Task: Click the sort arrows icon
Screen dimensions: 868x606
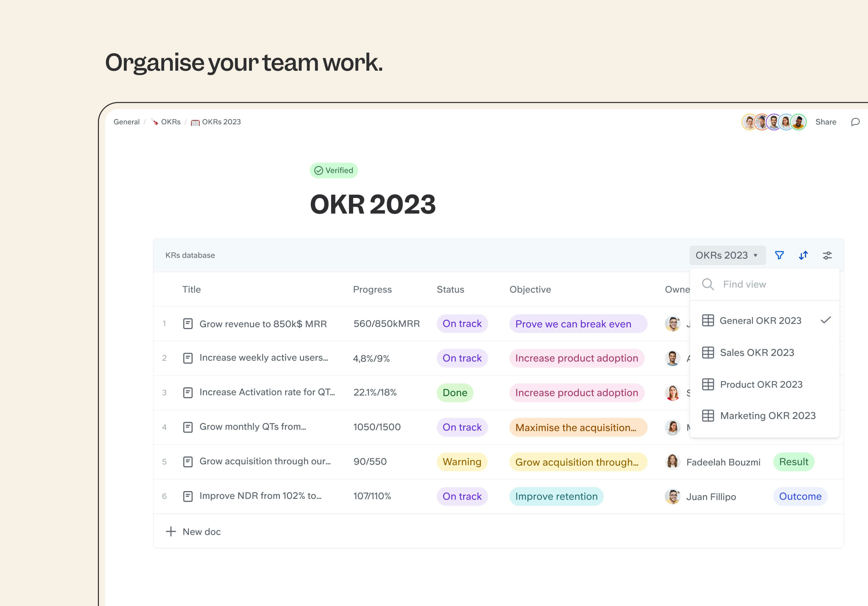Action: coord(803,255)
